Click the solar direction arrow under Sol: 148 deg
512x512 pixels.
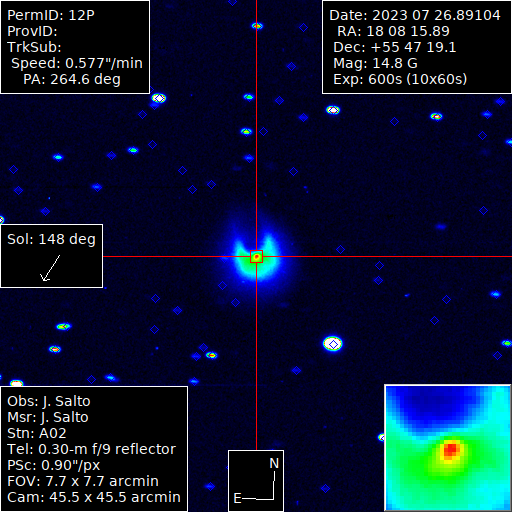coord(50,268)
